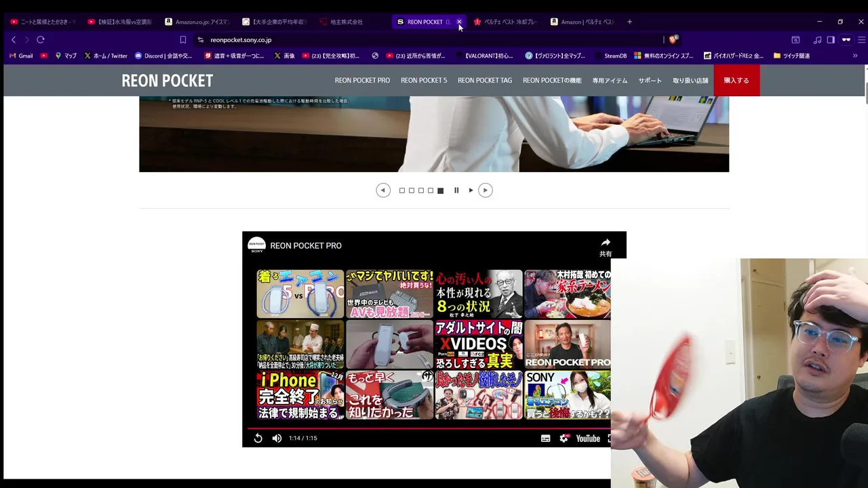Open the REON POCKETの機能 nav item
The image size is (868, 488).
pyautogui.click(x=552, y=81)
